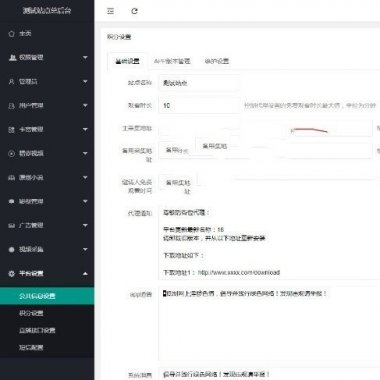The height and width of the screenshot is (380, 380).
Task: Click the 观看时长 field showing 10
Action: click(x=199, y=106)
